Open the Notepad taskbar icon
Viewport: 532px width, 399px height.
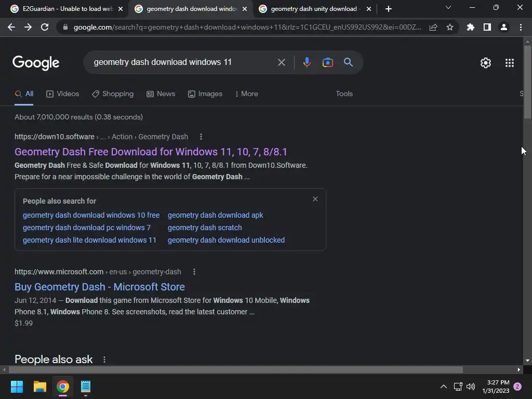[86, 387]
